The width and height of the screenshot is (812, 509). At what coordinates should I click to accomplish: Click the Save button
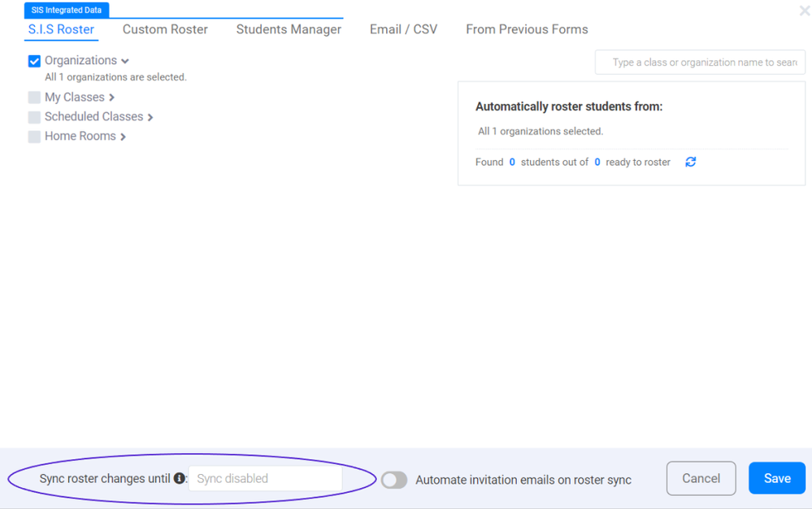coord(776,478)
